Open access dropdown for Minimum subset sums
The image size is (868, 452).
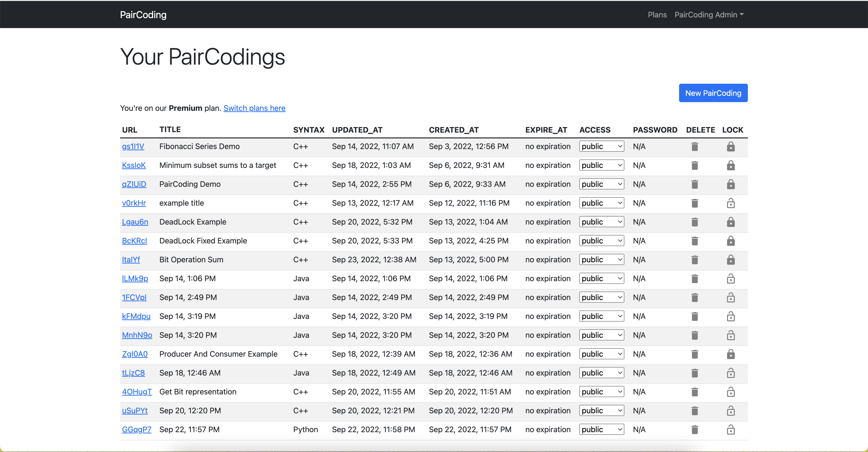601,165
